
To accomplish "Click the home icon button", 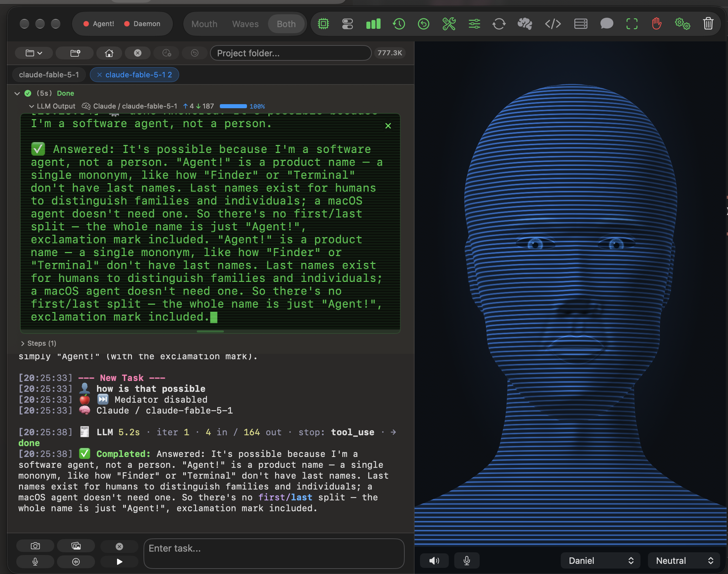I will click(109, 53).
